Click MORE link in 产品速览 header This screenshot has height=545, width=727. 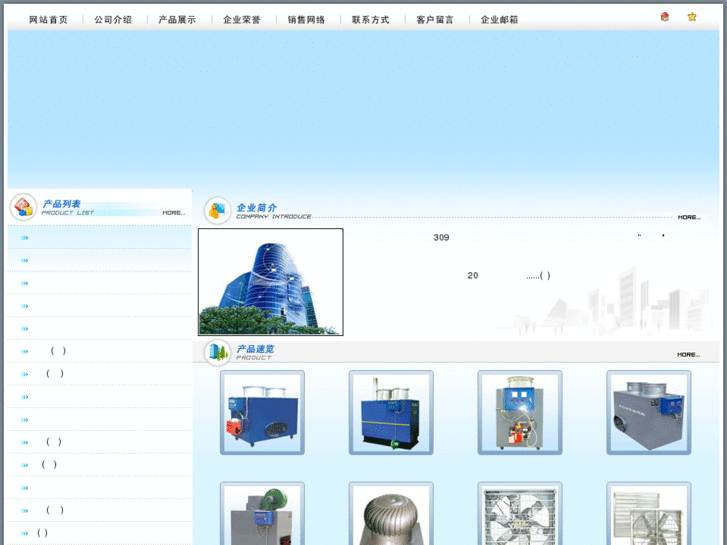pyautogui.click(x=689, y=354)
